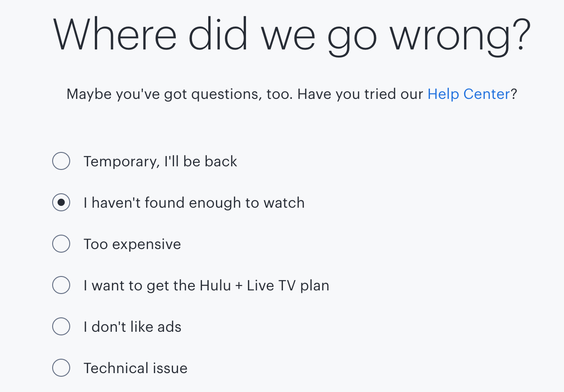This screenshot has width=564, height=392.
Task: Click the "Temporary, I'll be back" label text
Action: point(160,161)
